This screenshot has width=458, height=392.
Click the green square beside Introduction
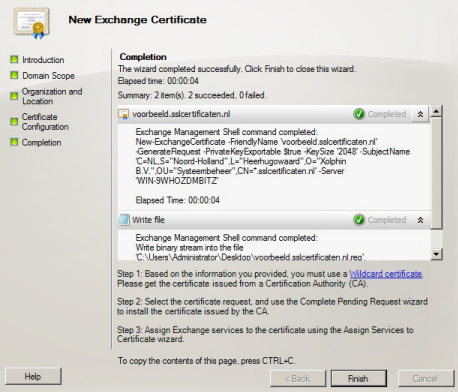tap(14, 59)
